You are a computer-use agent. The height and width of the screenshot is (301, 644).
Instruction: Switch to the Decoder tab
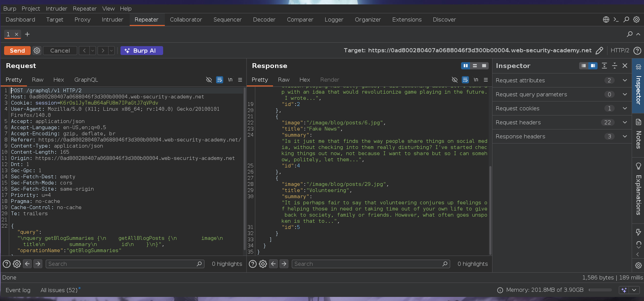[x=264, y=19]
